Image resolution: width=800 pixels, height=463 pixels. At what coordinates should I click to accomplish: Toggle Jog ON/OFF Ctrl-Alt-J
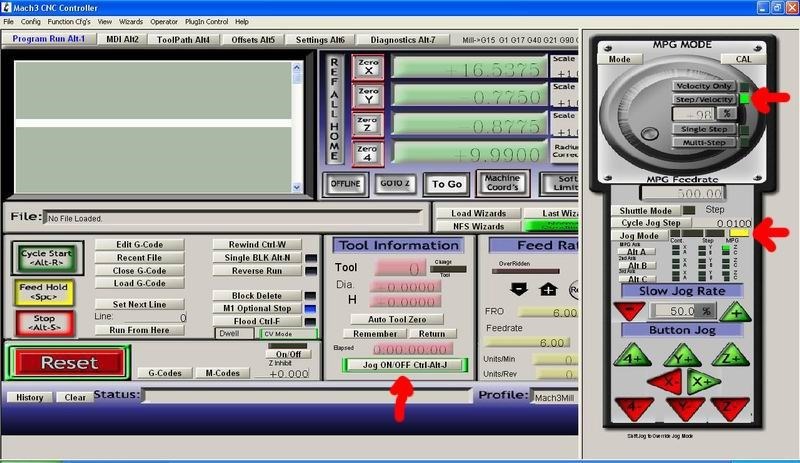click(405, 365)
